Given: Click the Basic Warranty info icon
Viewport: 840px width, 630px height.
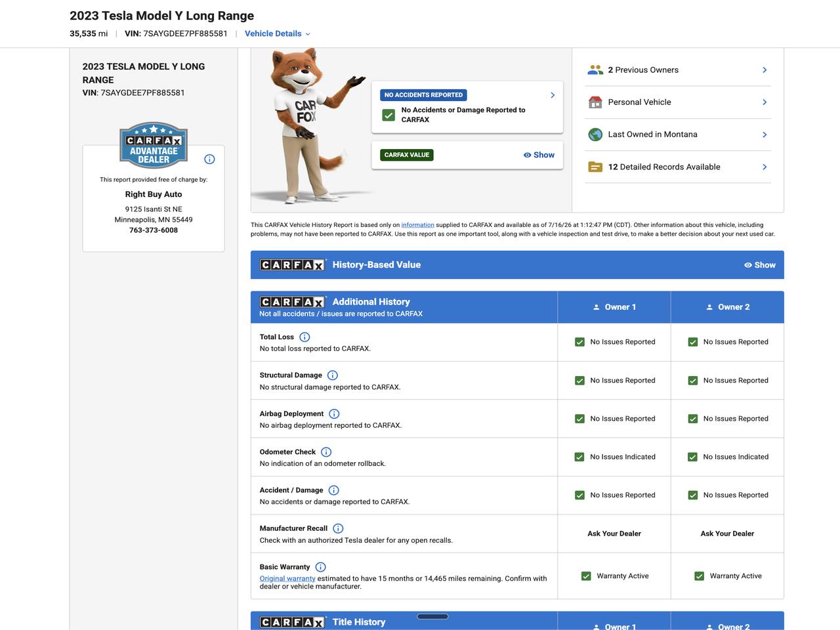Looking at the screenshot, I should [320, 567].
